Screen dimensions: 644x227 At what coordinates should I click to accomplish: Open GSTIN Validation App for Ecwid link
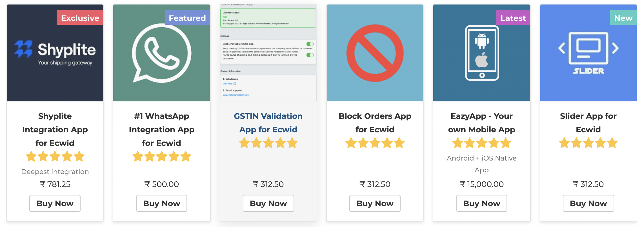pos(268,123)
